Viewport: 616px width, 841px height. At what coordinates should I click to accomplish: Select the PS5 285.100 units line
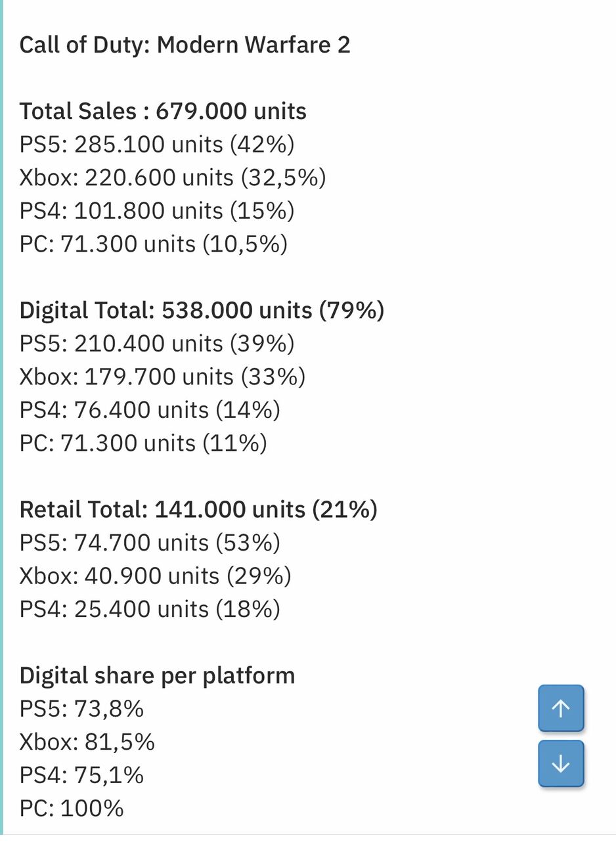pos(158,145)
